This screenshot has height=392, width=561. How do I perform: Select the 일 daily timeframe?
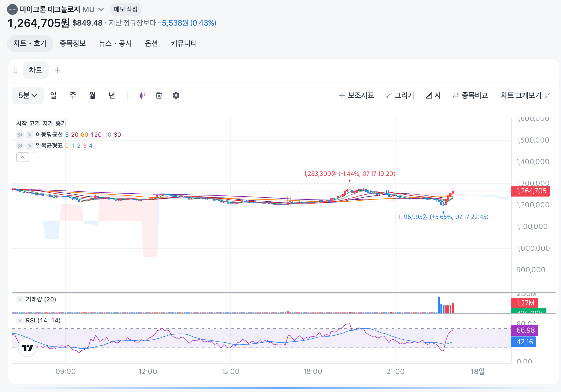53,95
